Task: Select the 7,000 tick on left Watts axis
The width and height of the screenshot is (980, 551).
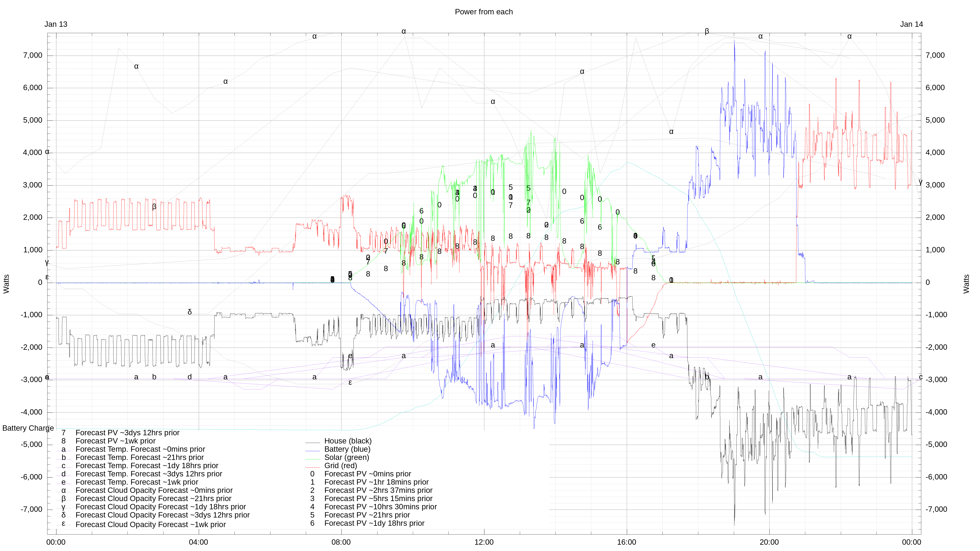Action: (33, 55)
